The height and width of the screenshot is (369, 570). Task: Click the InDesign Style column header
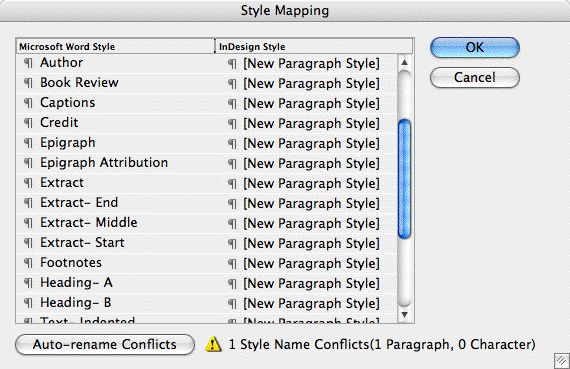(x=314, y=47)
